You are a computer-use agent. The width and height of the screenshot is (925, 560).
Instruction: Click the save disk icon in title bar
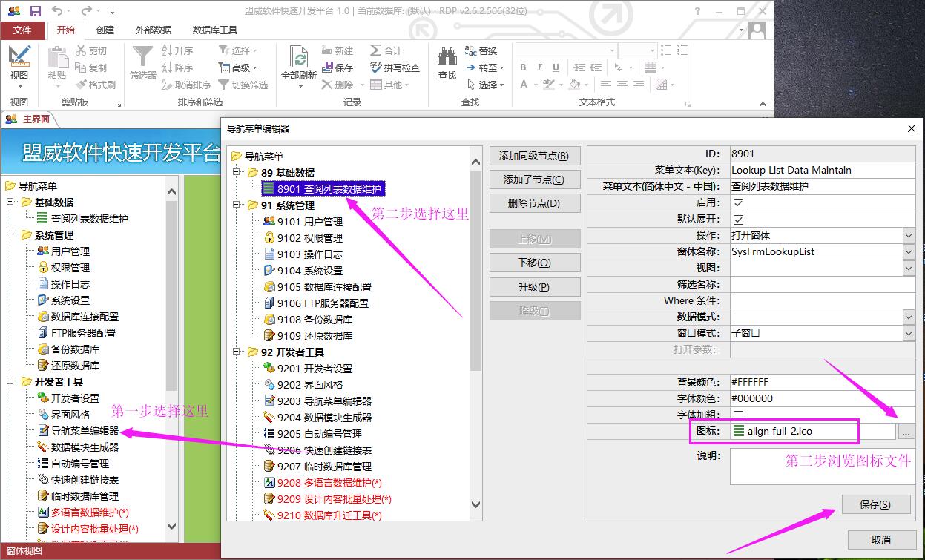point(36,11)
